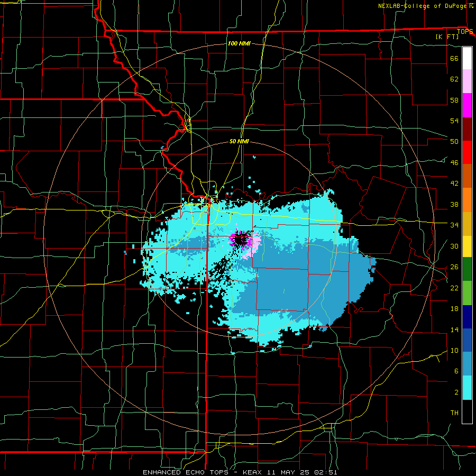
Task: Click the light pink legend swatch
Action: 467,81
